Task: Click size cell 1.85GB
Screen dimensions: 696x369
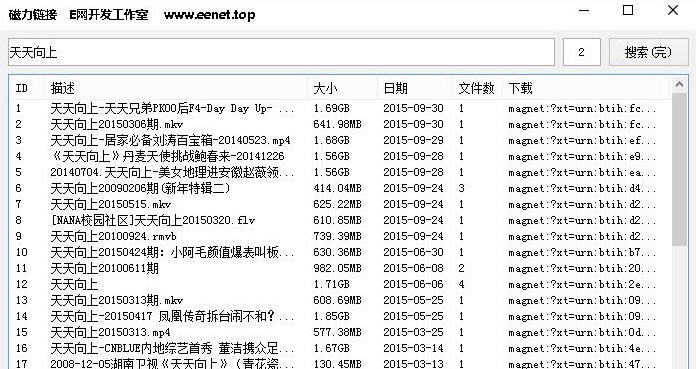Action: coord(331,316)
